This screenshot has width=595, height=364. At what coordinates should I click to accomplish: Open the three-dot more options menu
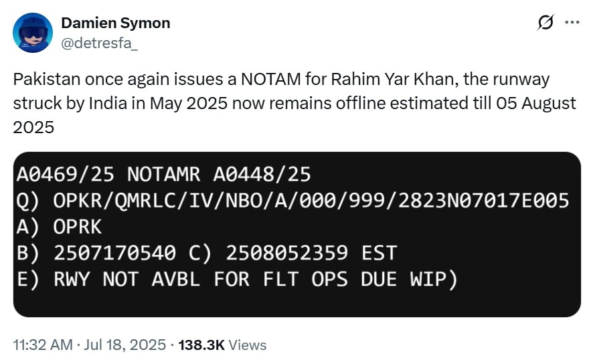[x=572, y=22]
